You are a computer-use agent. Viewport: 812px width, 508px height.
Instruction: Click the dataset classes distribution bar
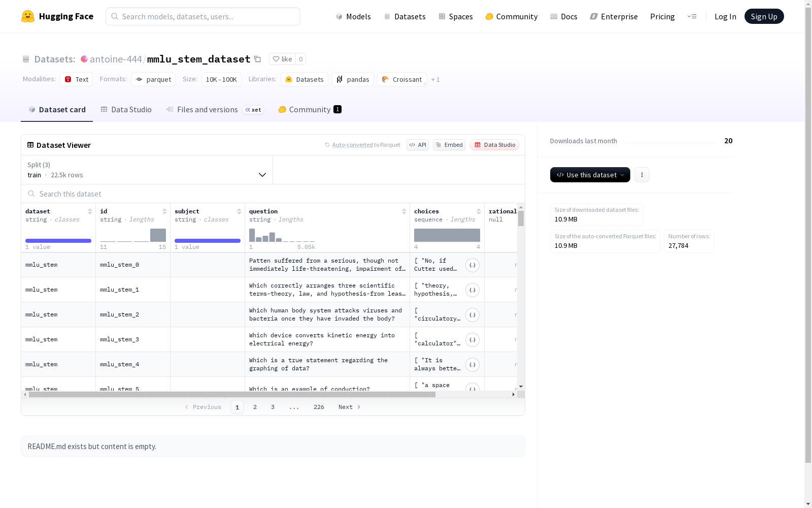coord(58,241)
